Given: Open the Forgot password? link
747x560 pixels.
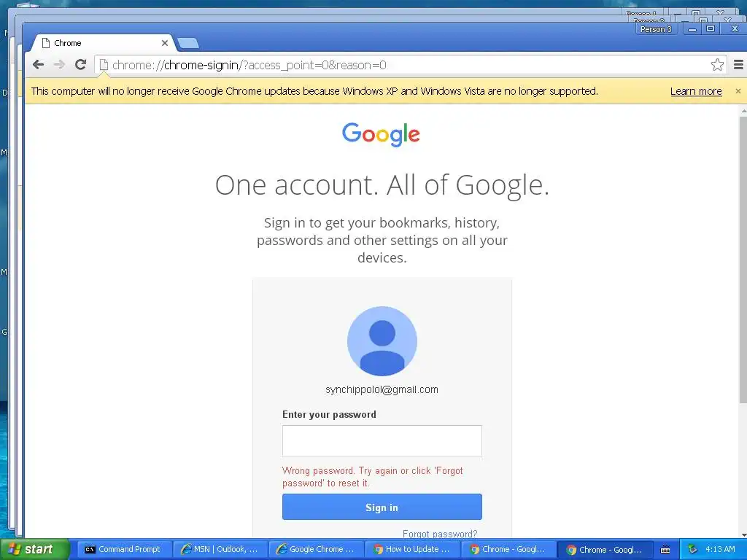Looking at the screenshot, I should [440, 534].
